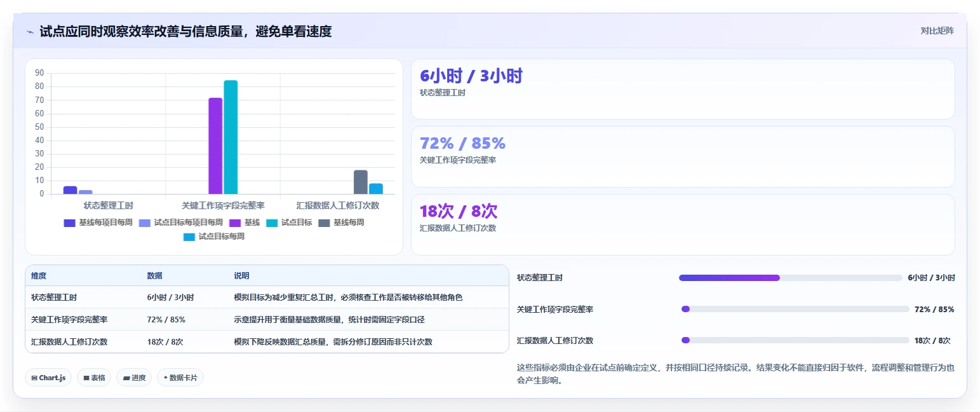Click the 状态整理工时 caption in the data card
The image size is (980, 412).
443,93
